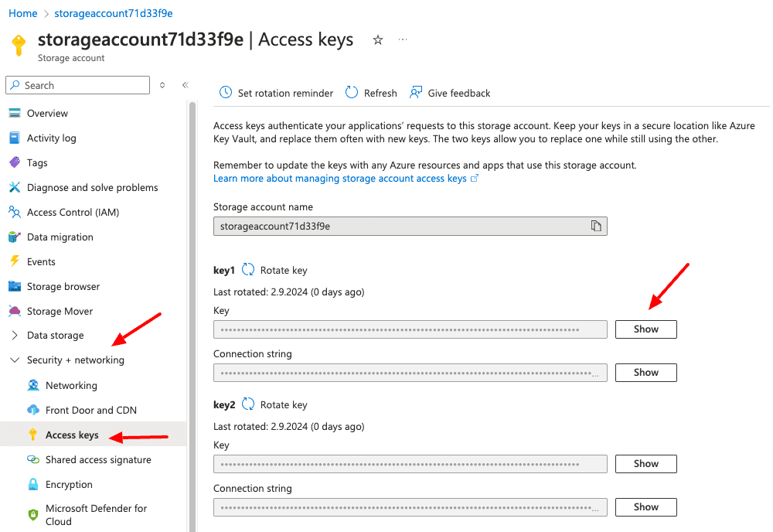The height and width of the screenshot is (532, 773).
Task: Click the star icon to favorite Access keys
Action: click(377, 39)
